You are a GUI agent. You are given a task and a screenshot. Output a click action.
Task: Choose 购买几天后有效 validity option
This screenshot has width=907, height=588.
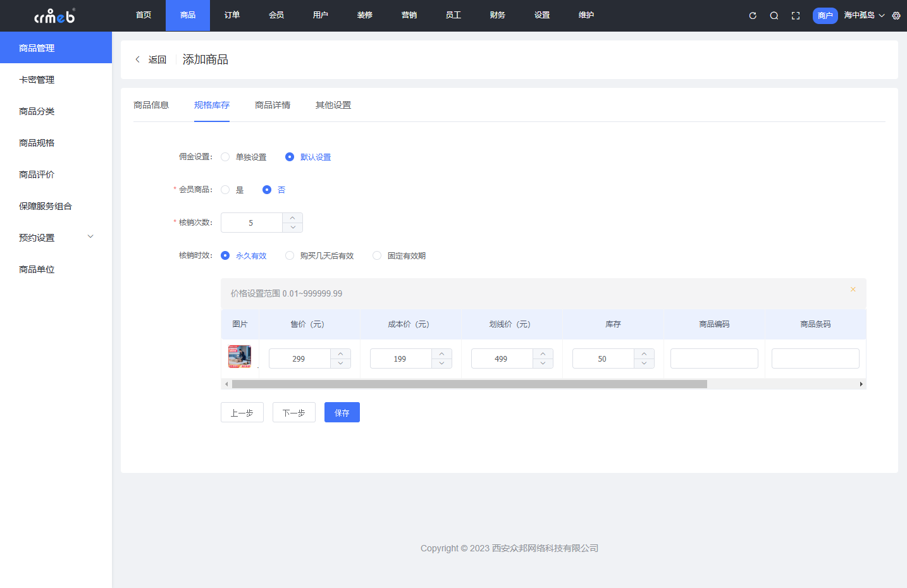click(290, 255)
